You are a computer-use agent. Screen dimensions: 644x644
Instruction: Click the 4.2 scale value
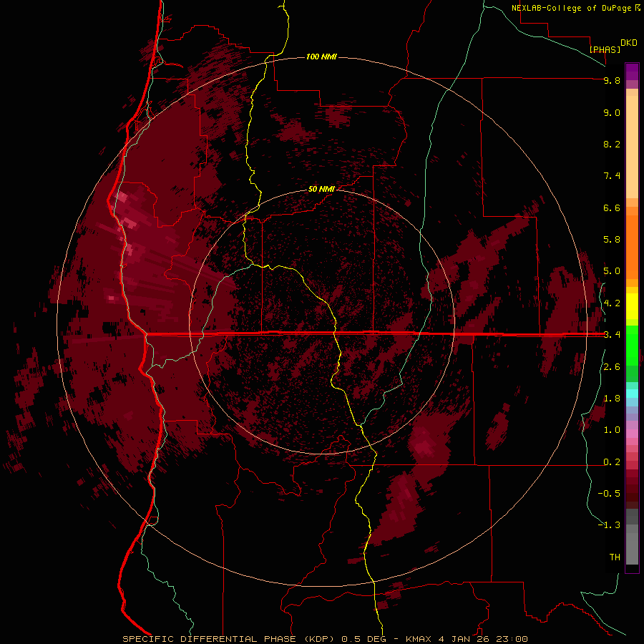pos(612,303)
